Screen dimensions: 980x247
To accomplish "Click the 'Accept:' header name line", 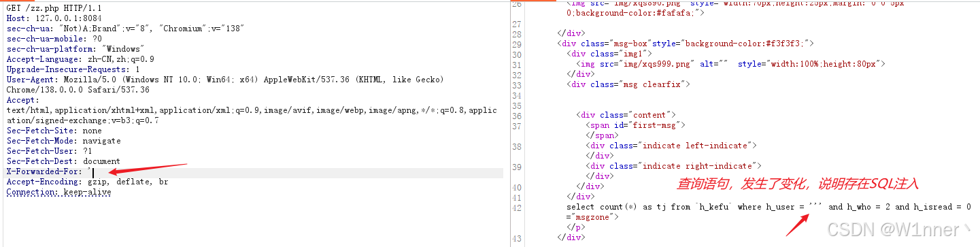I will [x=23, y=100].
